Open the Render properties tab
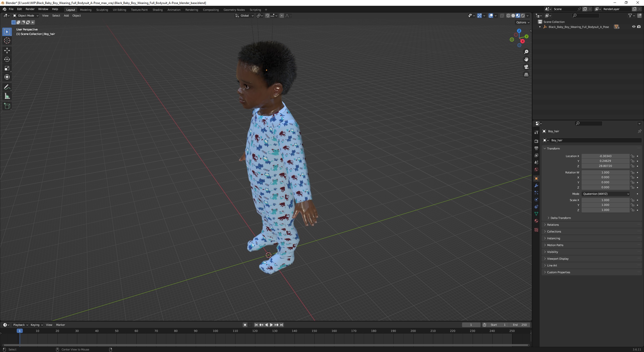 click(x=536, y=141)
